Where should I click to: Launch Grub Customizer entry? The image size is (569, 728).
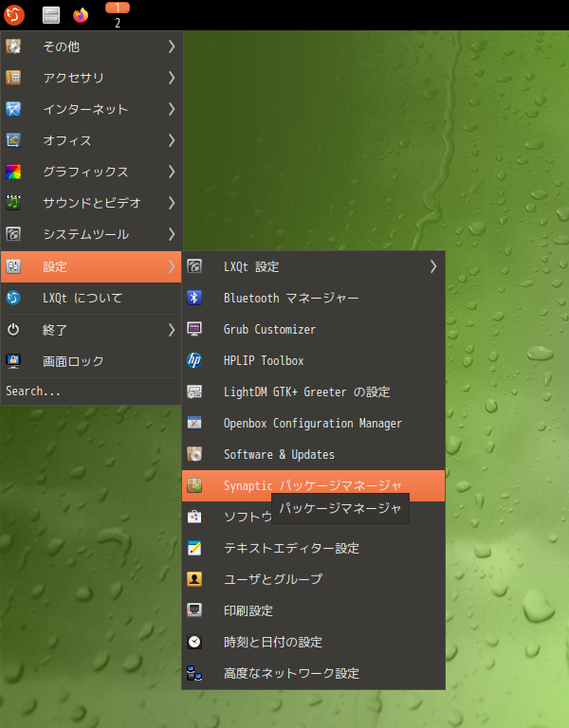[x=313, y=329]
